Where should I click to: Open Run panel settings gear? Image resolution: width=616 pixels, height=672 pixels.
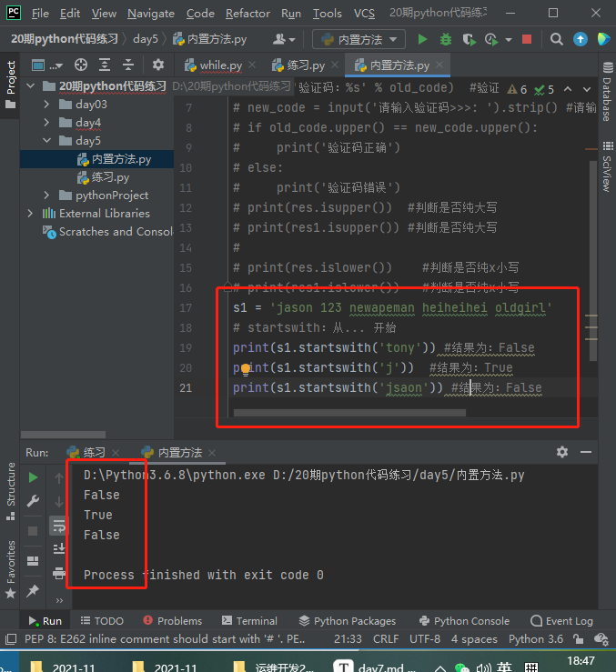[562, 452]
